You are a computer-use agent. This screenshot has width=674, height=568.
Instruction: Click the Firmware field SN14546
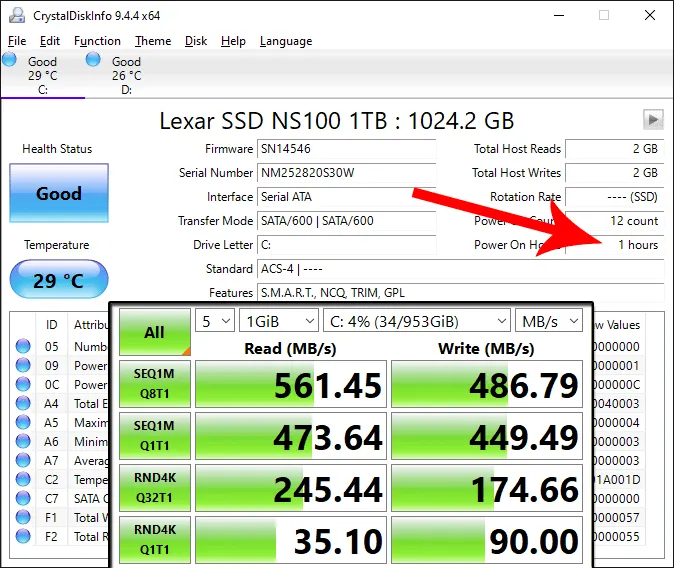coord(346,149)
